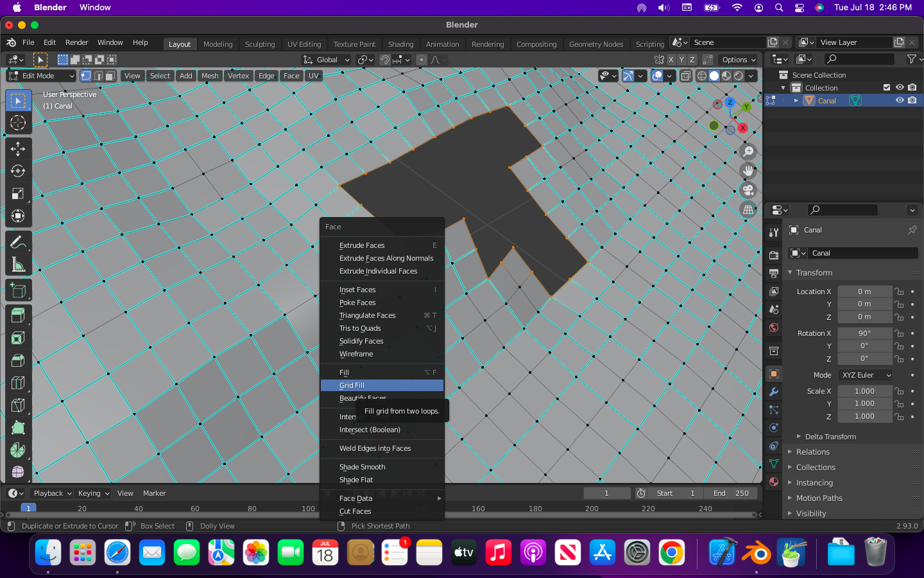
Task: Open the shading options dropdown arrow
Action: 751,76
